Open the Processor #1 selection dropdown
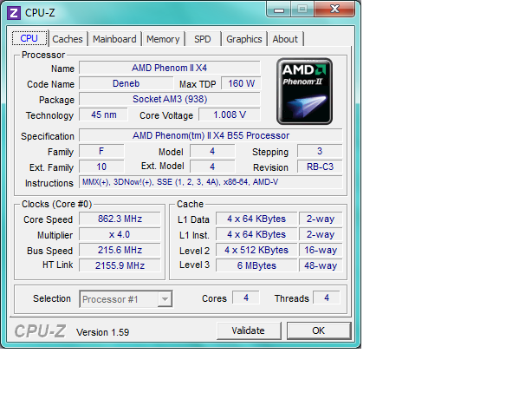The image size is (532, 399). 126,299
